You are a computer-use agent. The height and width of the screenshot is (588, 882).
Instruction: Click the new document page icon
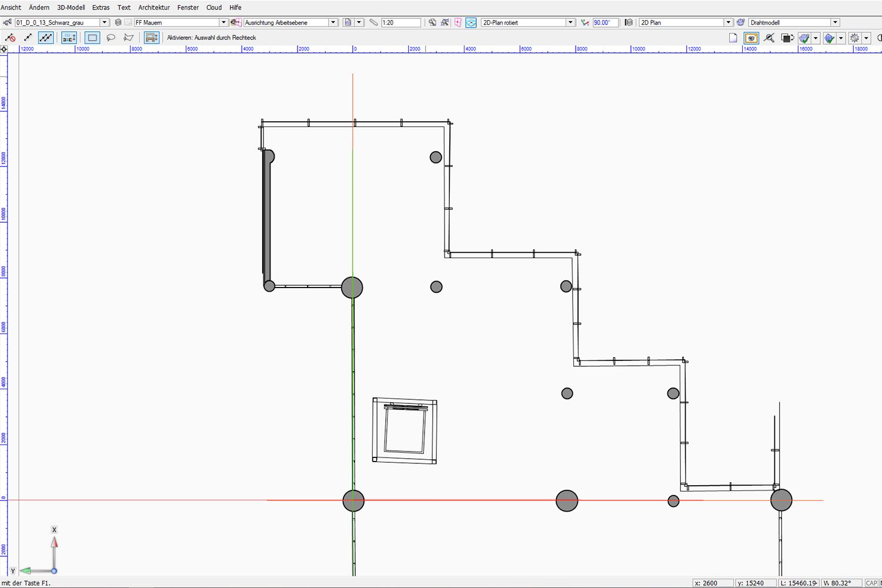[733, 38]
